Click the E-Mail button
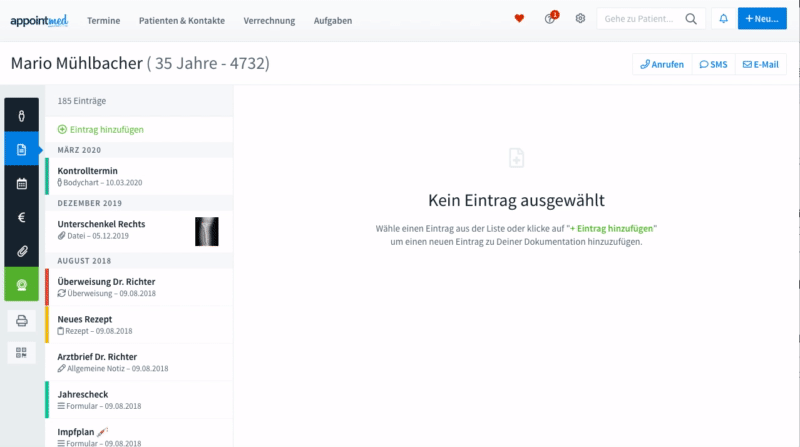 pos(760,64)
